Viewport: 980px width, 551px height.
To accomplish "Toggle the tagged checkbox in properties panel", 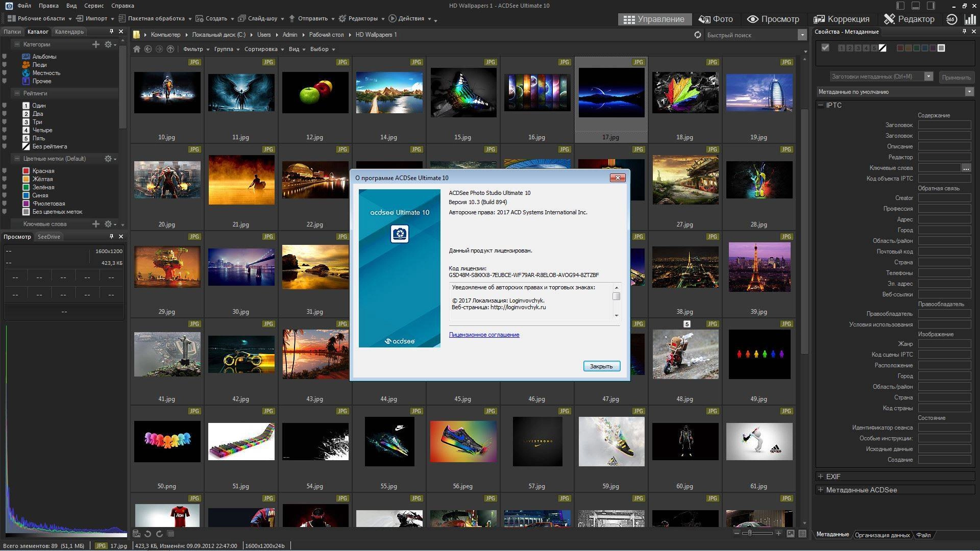I will click(825, 48).
